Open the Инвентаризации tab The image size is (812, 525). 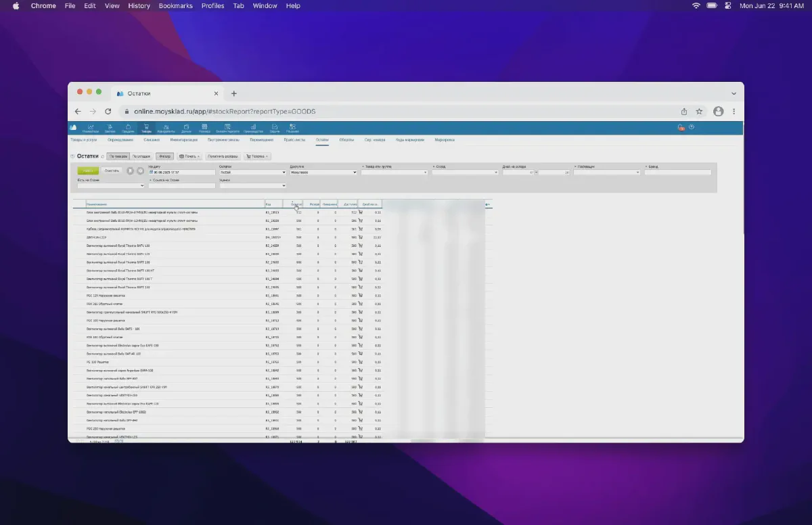[x=184, y=140]
